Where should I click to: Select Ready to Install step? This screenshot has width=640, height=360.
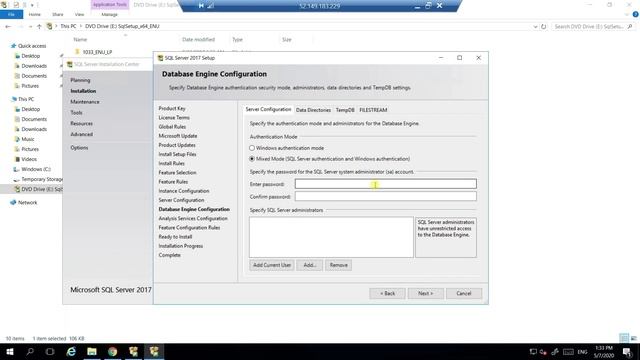point(175,237)
